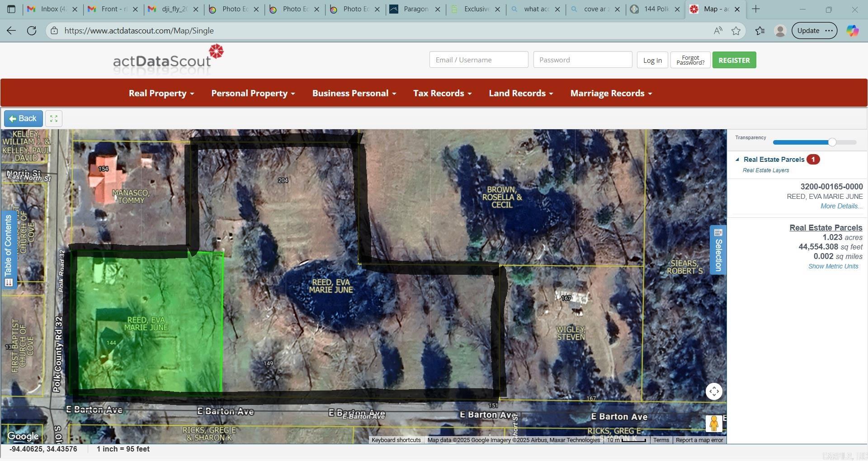Click the Copilot icon in browser toolbar
Image resolution: width=868 pixels, height=461 pixels.
click(x=852, y=31)
